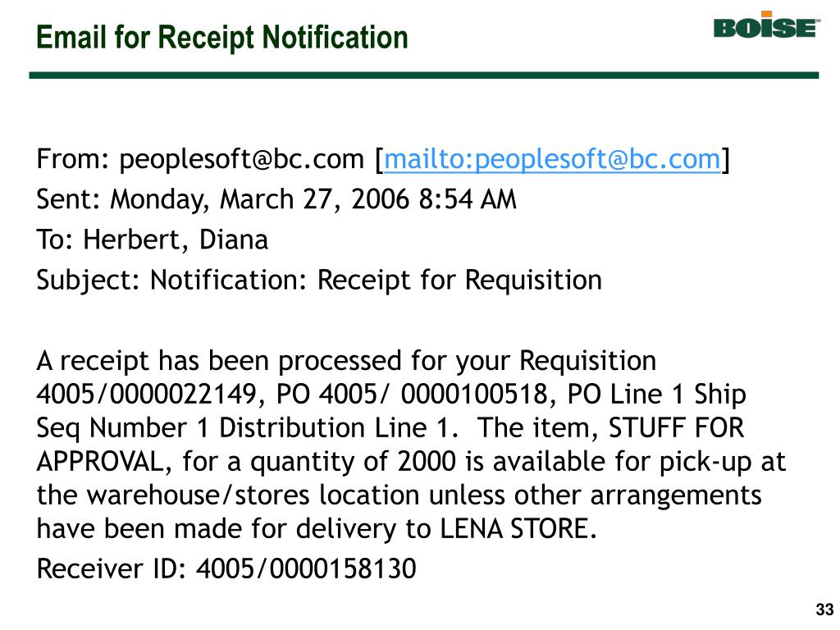The height and width of the screenshot is (630, 840).
Task: Click the quantity of 2000 text
Action: coord(353,462)
